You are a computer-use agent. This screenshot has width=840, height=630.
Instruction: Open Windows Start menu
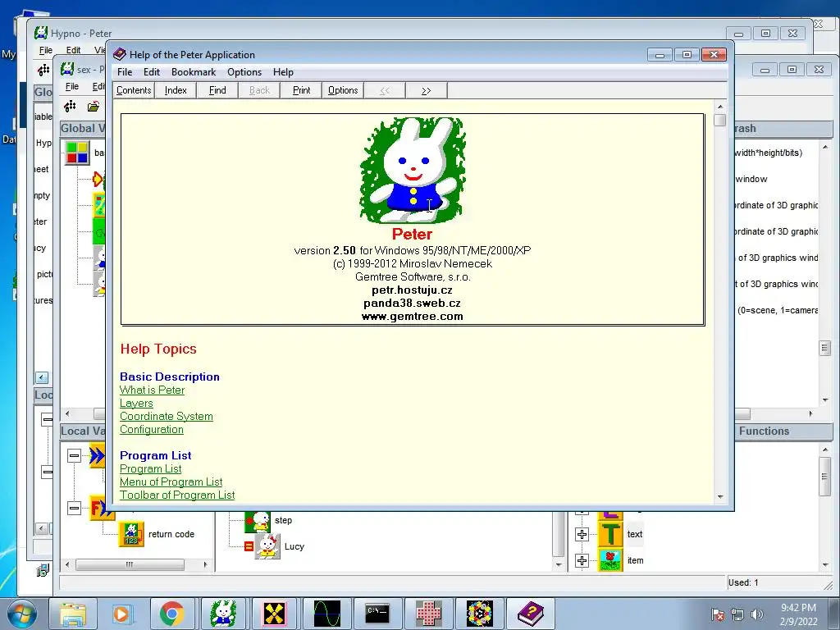21,614
